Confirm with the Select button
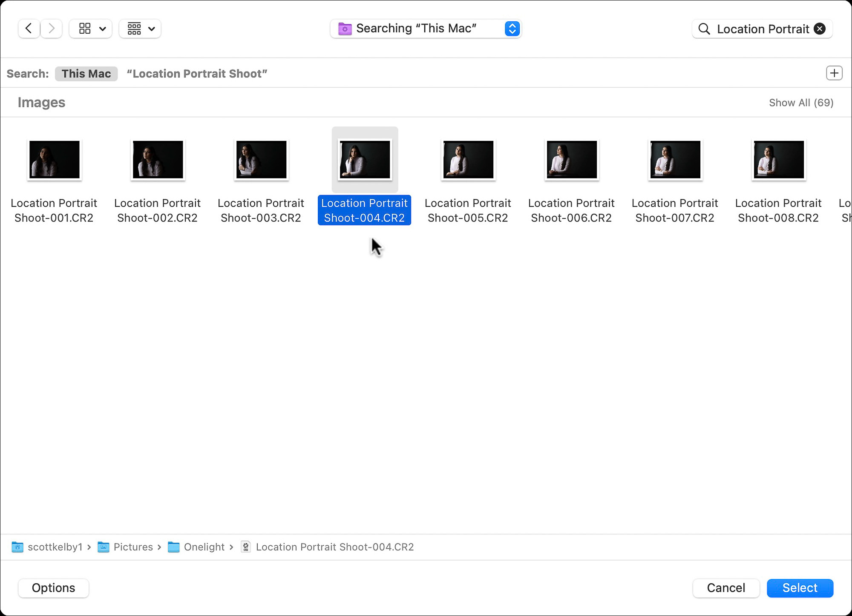852x616 pixels. [800, 588]
